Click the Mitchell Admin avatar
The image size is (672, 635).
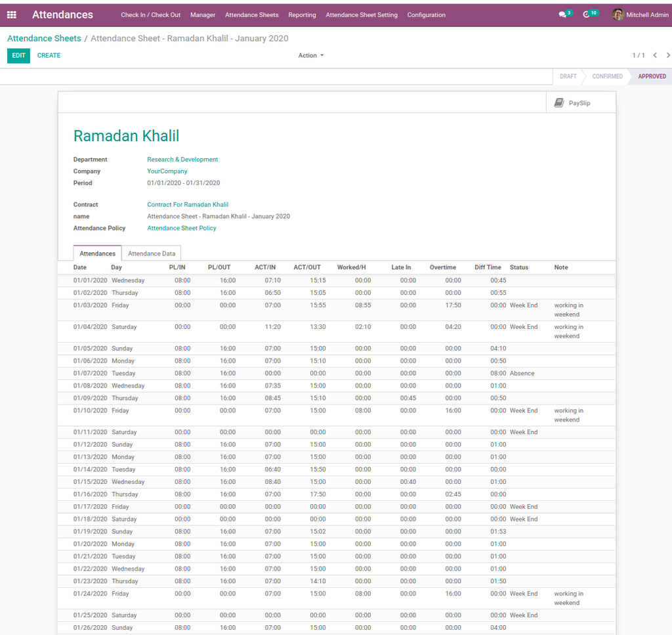pos(618,14)
